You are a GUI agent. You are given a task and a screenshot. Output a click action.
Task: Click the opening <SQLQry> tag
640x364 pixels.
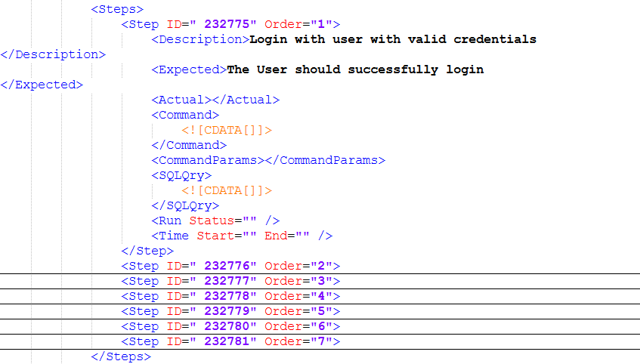pyautogui.click(x=181, y=175)
